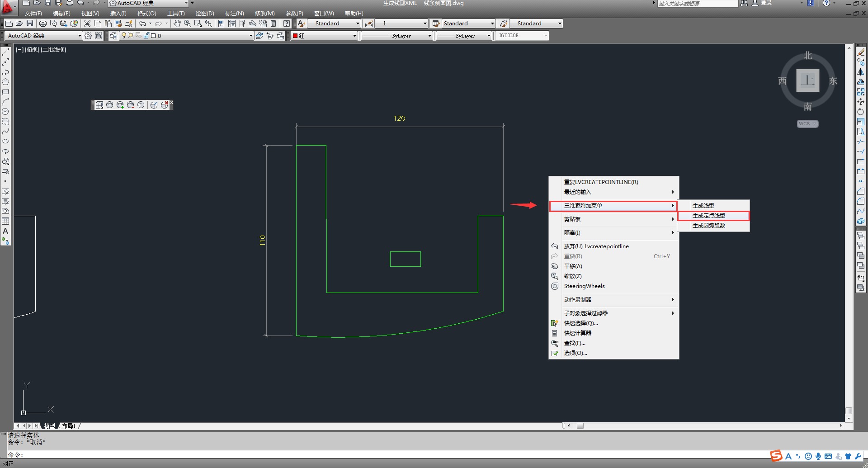Click 重复LVCREATEPOINTLINE(R) menu entry

tap(613, 182)
